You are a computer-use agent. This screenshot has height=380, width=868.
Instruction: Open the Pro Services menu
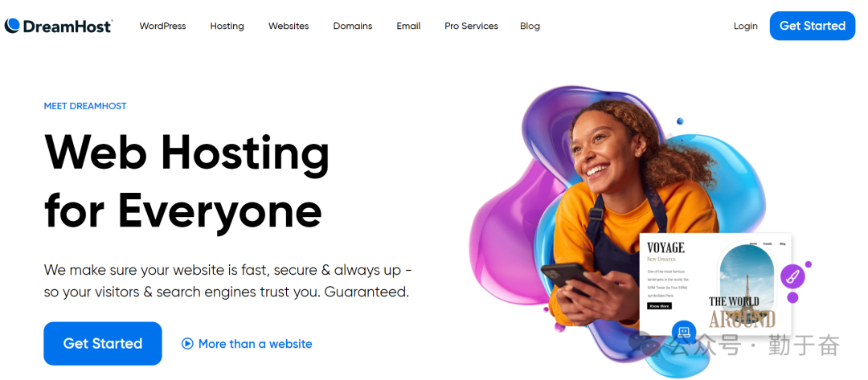point(471,26)
